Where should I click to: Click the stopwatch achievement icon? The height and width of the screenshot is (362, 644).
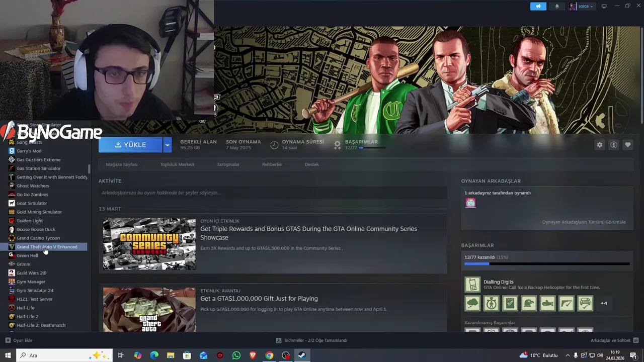pos(491,303)
